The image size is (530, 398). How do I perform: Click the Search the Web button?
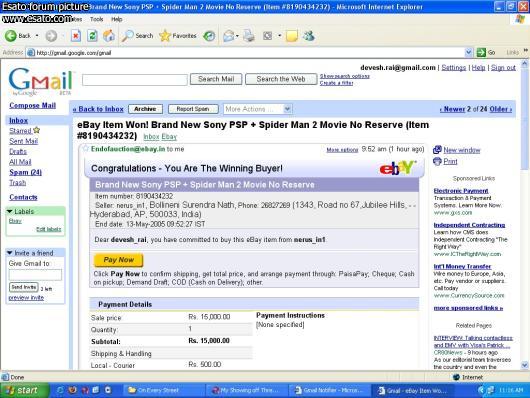[x=281, y=79]
